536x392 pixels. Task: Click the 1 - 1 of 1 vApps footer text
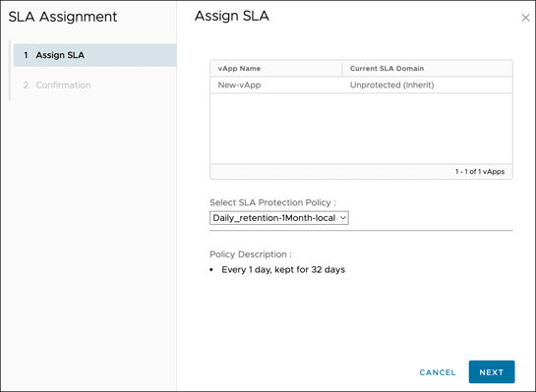480,172
